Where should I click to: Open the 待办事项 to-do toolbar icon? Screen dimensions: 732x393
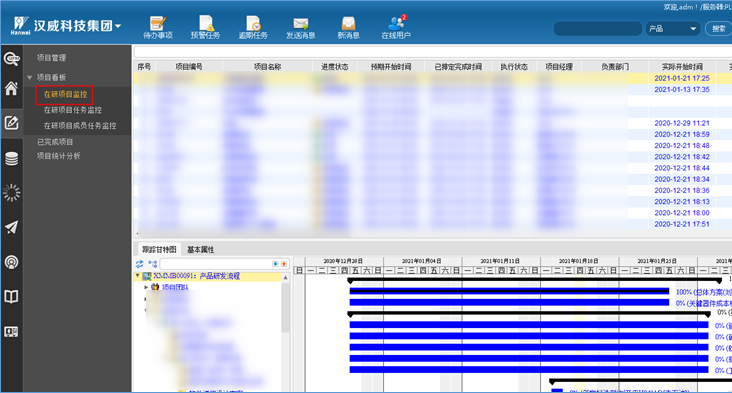coord(158,27)
